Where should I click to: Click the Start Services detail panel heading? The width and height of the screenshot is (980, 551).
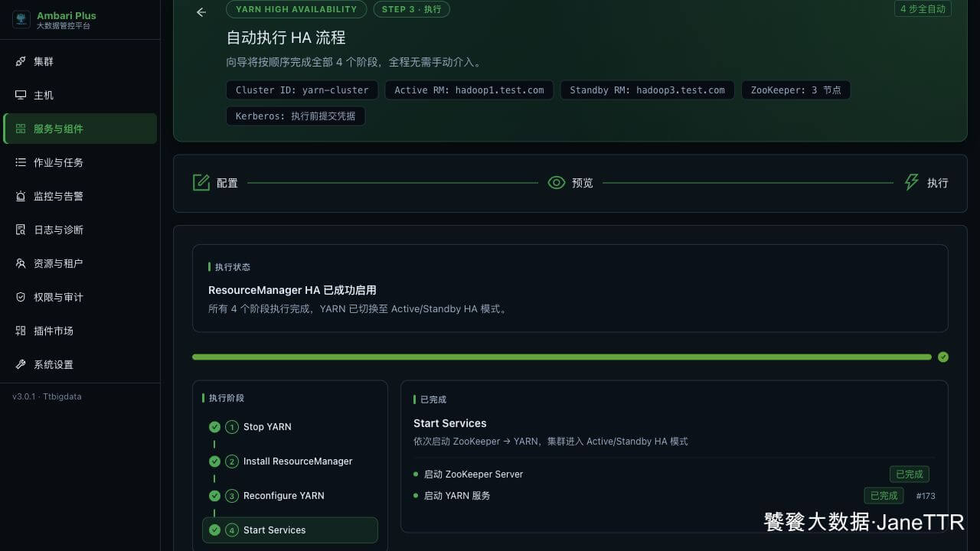(x=450, y=423)
